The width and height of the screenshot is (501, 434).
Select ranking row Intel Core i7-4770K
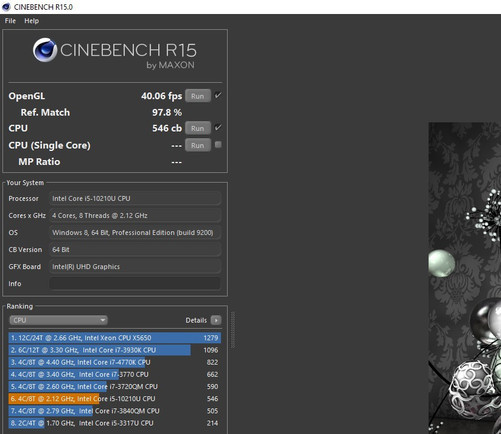click(x=115, y=362)
